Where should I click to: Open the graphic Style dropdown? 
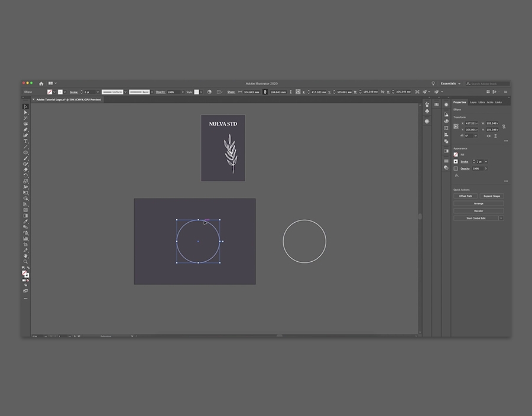[x=201, y=92]
